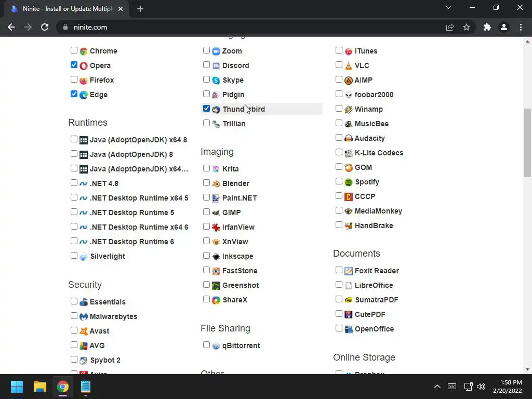
Task: Click the CCCP red icon
Action: [349, 196]
